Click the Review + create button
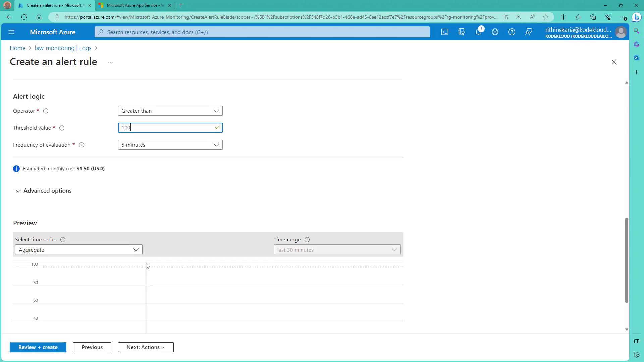Screen dimensions: 644x362 (x=38, y=347)
